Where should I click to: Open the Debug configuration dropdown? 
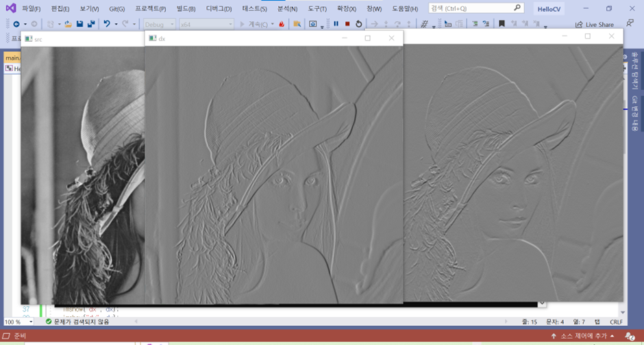click(160, 25)
